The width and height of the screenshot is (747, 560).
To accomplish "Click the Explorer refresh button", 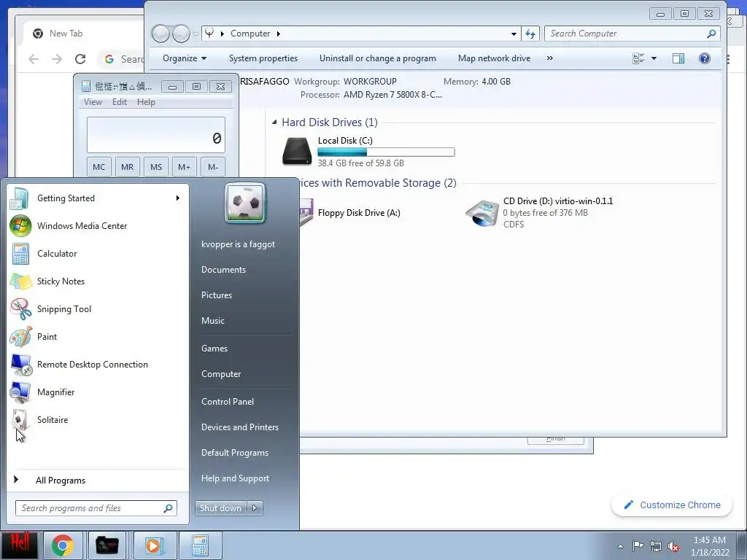I will [x=530, y=34].
